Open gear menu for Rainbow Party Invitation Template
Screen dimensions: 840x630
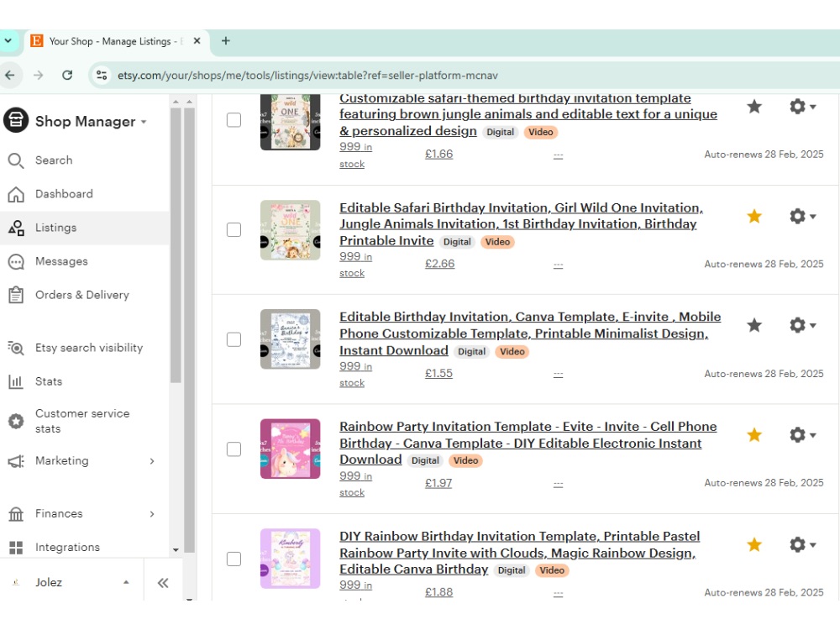[x=802, y=435]
